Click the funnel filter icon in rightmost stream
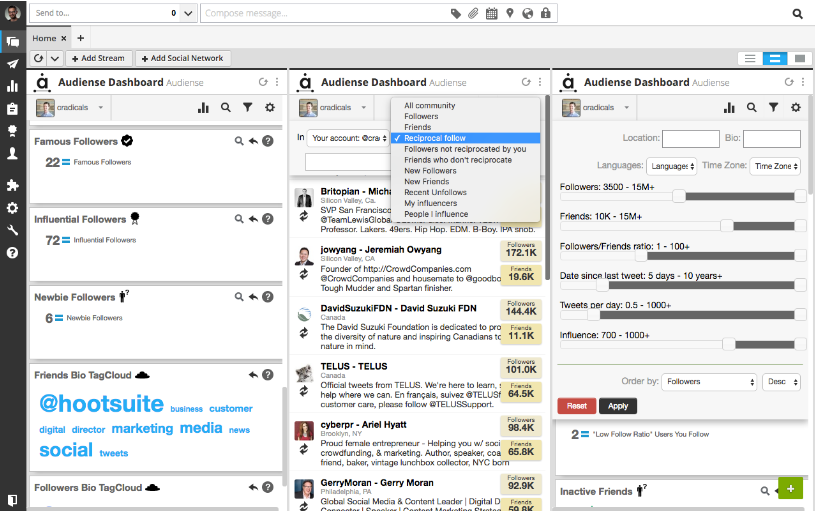Viewport: 815px width, 511px height. click(x=773, y=107)
